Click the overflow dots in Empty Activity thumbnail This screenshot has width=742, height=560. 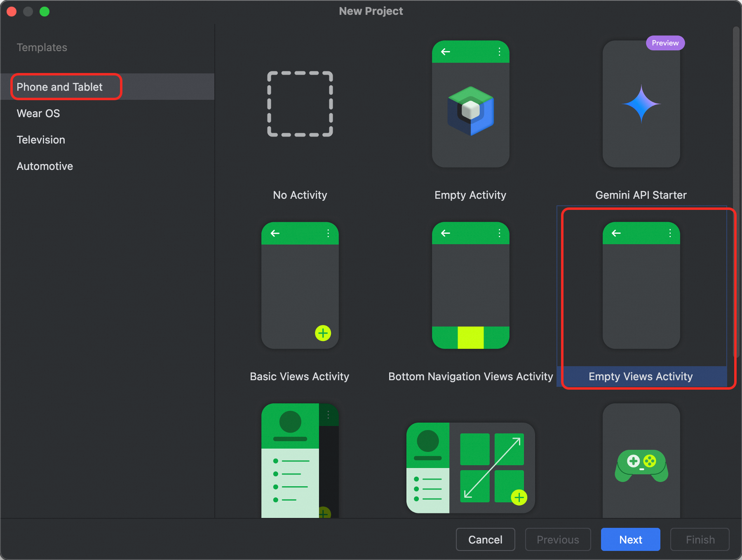499,52
